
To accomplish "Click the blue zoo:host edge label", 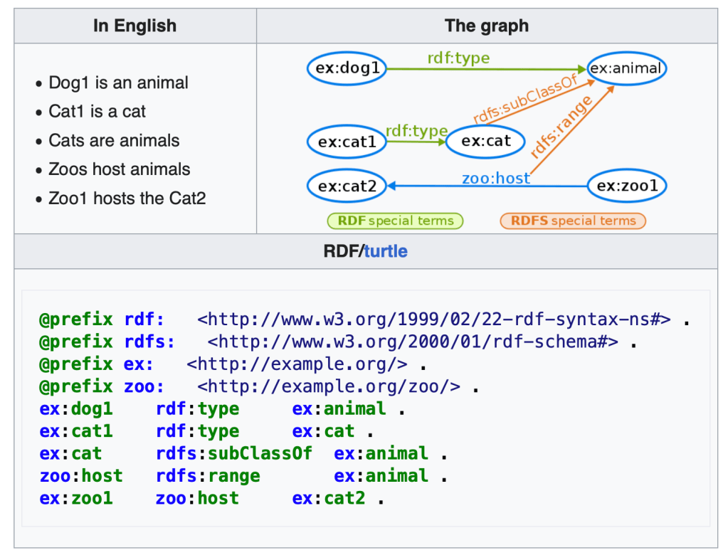I will (495, 178).
